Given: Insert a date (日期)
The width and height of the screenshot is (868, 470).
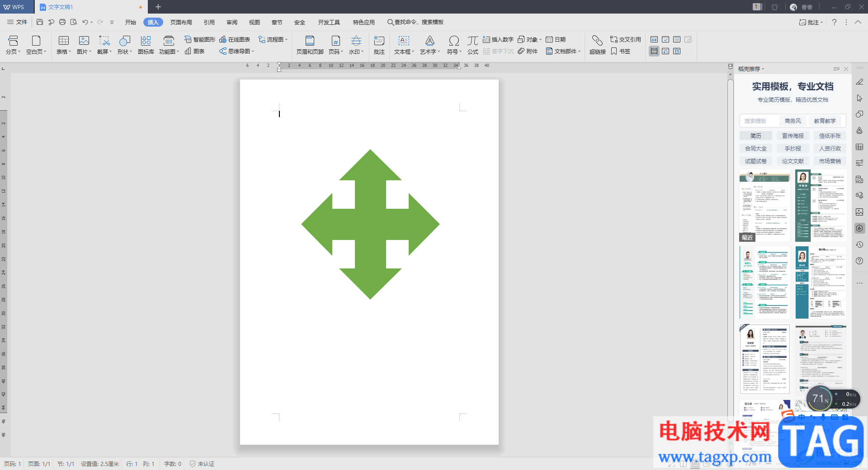Looking at the screenshot, I should 556,40.
